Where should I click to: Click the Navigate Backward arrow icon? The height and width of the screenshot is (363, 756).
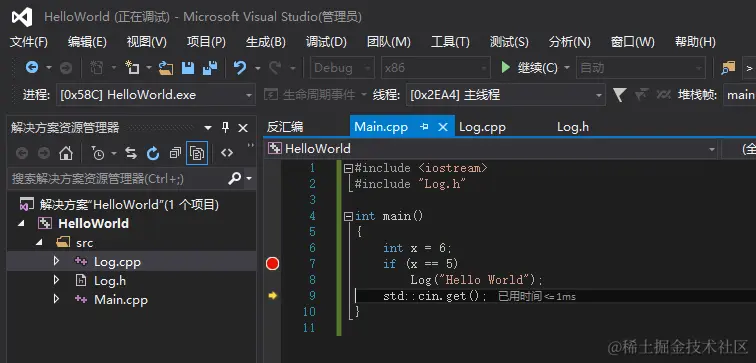(x=32, y=67)
